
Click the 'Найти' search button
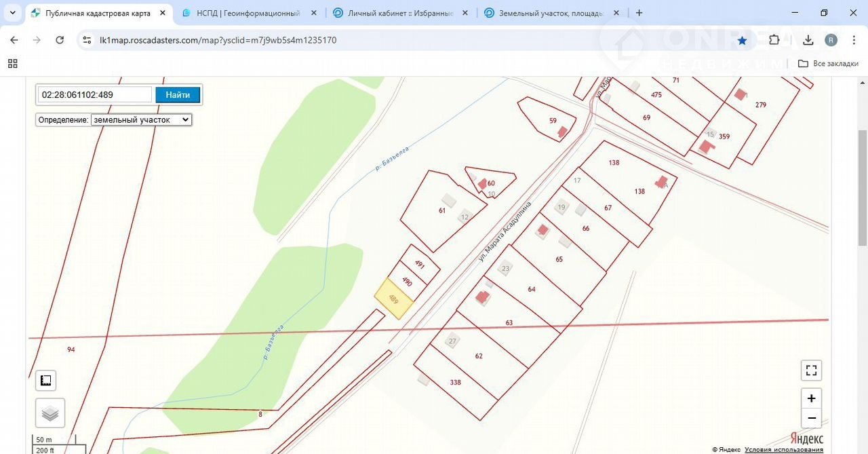tap(178, 95)
